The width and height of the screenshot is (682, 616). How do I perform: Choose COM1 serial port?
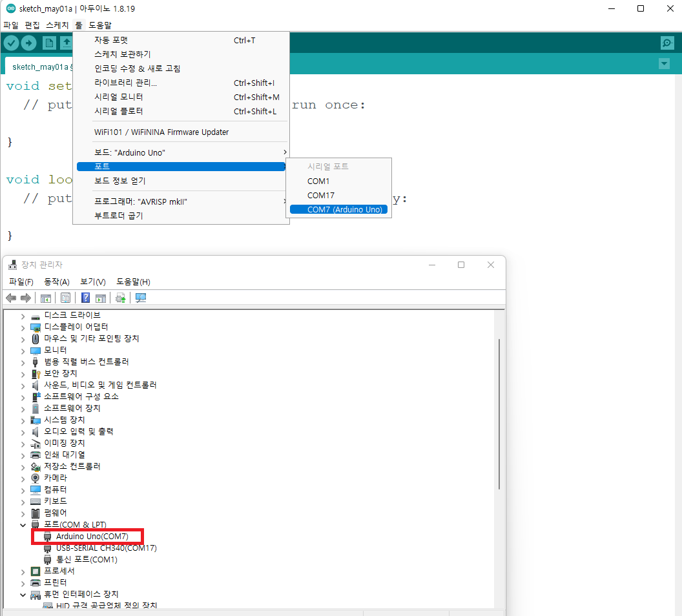[338, 181]
